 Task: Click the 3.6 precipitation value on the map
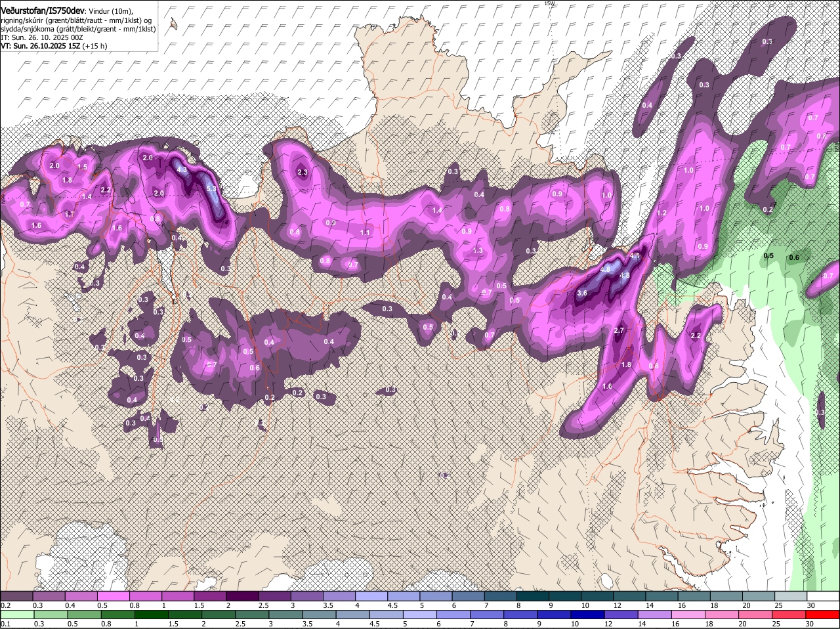(x=582, y=293)
